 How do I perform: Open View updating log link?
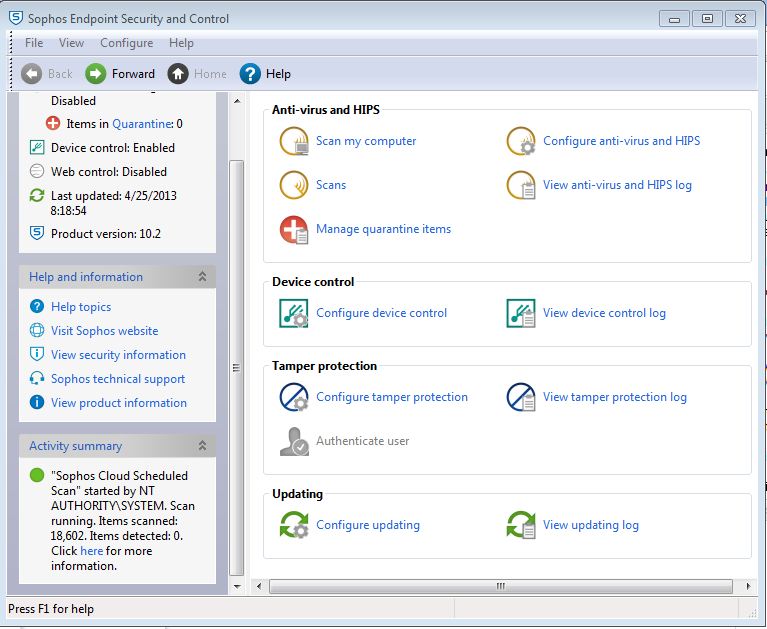pyautogui.click(x=591, y=525)
